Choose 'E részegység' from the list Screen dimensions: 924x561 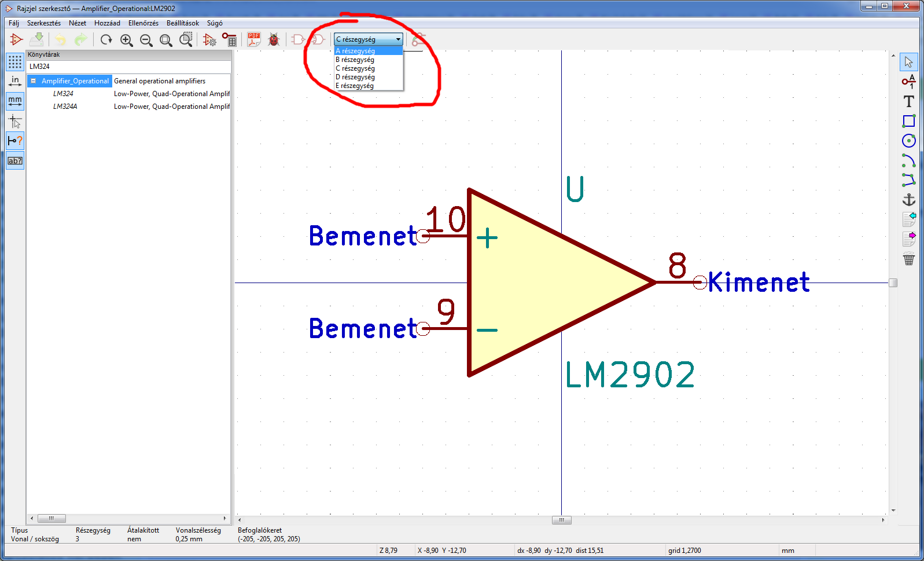point(369,86)
